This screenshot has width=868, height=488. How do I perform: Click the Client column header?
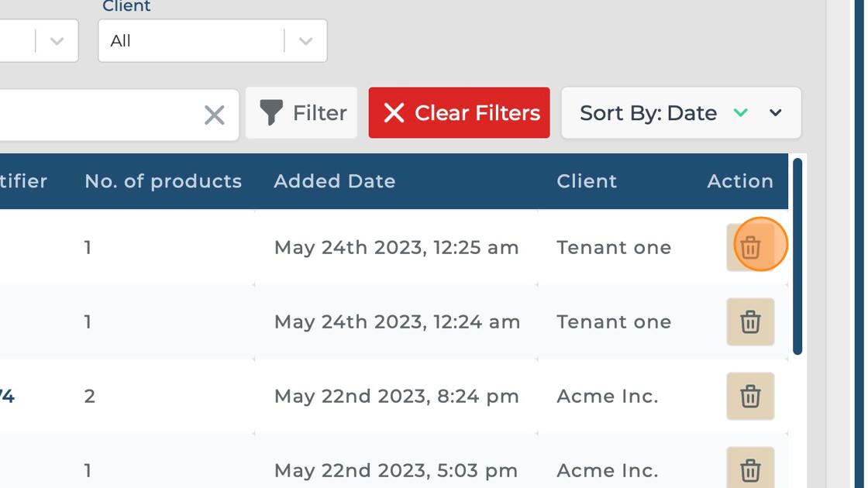(x=587, y=181)
